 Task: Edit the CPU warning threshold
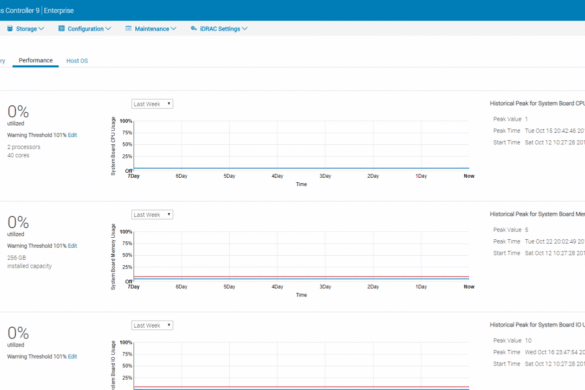coord(72,135)
